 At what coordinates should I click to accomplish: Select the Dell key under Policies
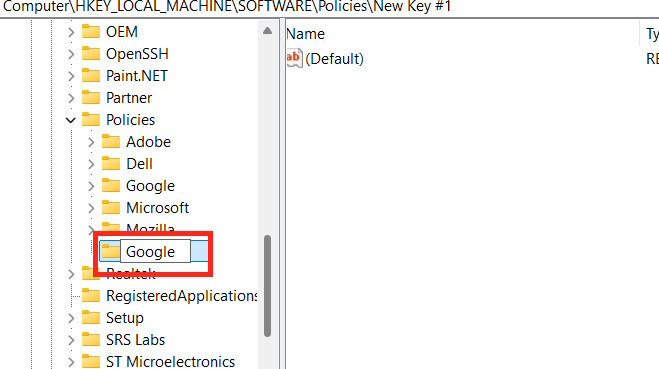139,163
